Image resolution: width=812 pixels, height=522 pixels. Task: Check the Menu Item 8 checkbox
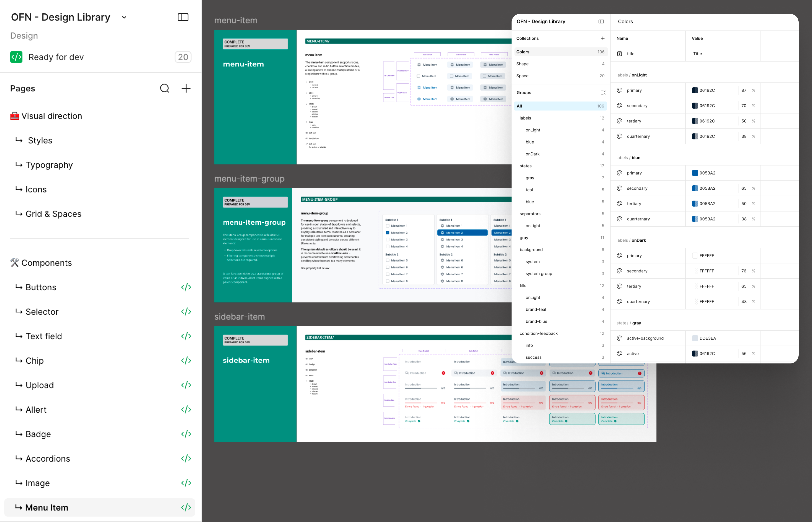point(387,281)
